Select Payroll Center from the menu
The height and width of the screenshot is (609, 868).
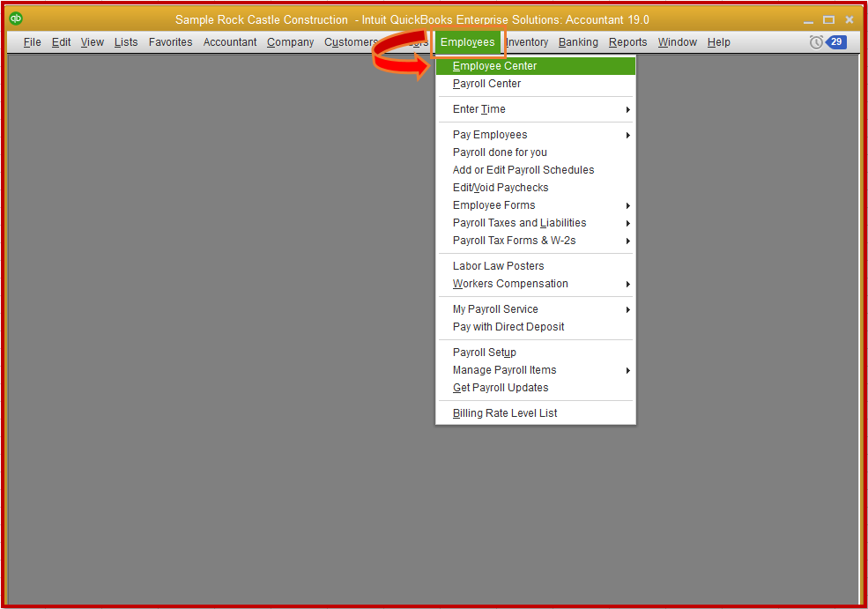coord(535,84)
